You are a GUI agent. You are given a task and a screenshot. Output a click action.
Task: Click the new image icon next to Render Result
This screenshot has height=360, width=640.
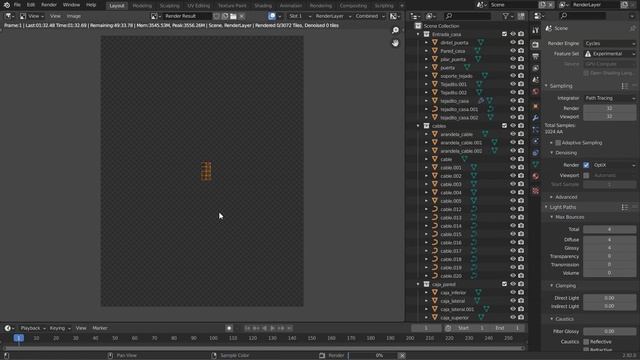pyautogui.click(x=225, y=16)
